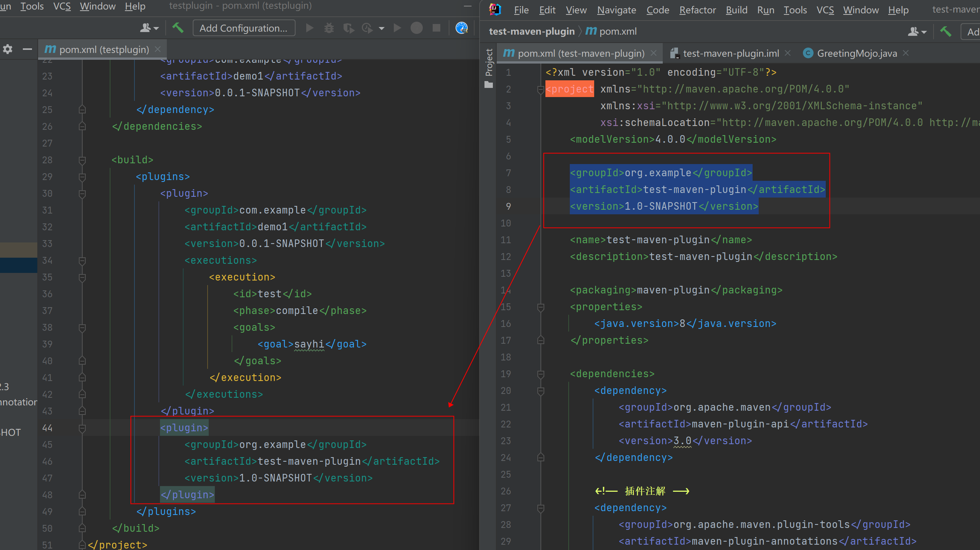Close test-maven-plugin.iml tab
The width and height of the screenshot is (980, 550).
tap(788, 53)
